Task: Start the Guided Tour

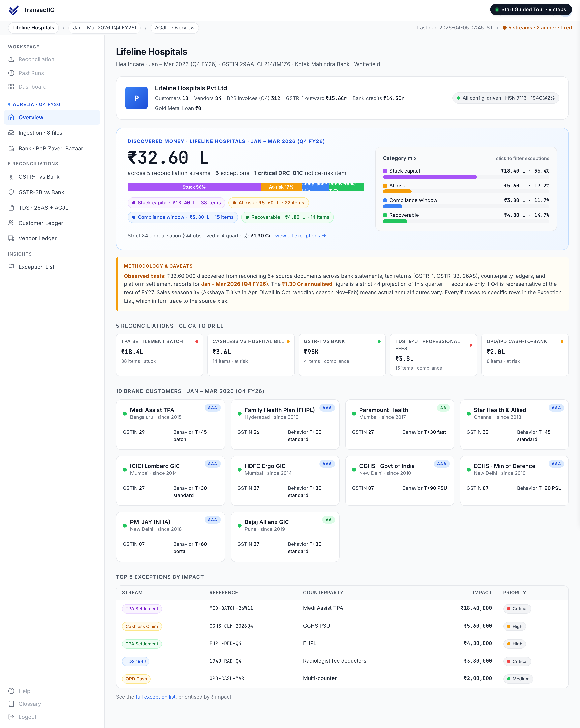Action: tap(531, 9)
